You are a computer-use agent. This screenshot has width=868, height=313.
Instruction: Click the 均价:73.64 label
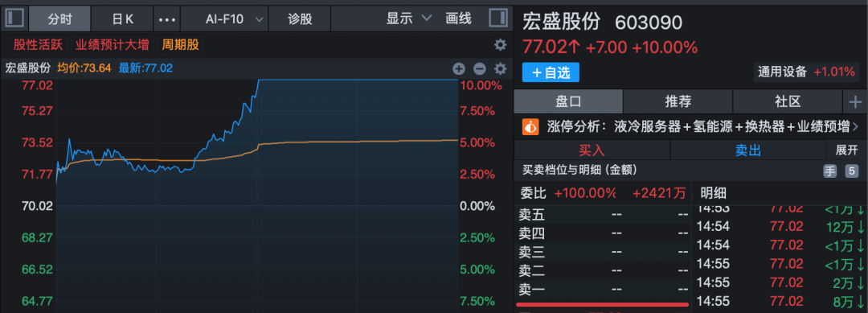pyautogui.click(x=84, y=68)
